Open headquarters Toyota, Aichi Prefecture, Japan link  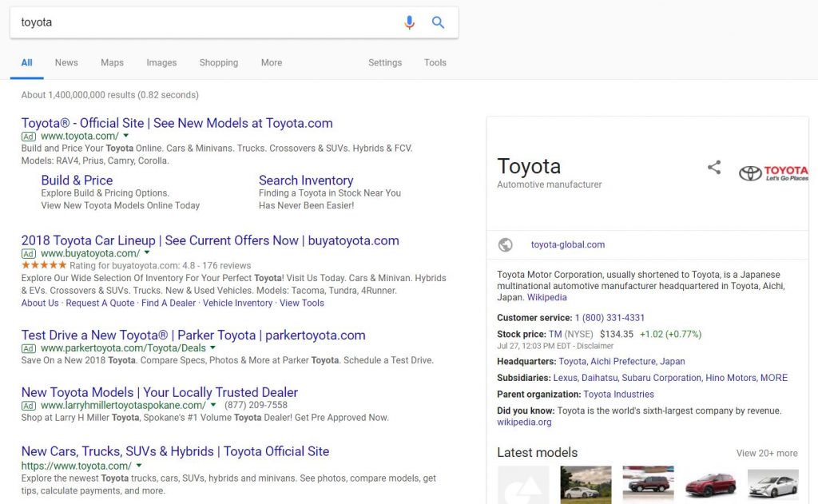(621, 362)
